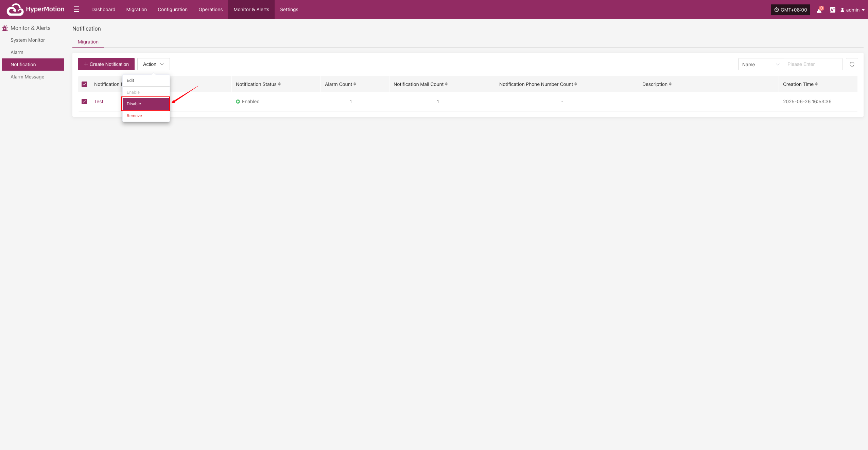Sort by Notification Phone Number Count column
Viewport: 868px width, 450px height.
click(x=576, y=84)
